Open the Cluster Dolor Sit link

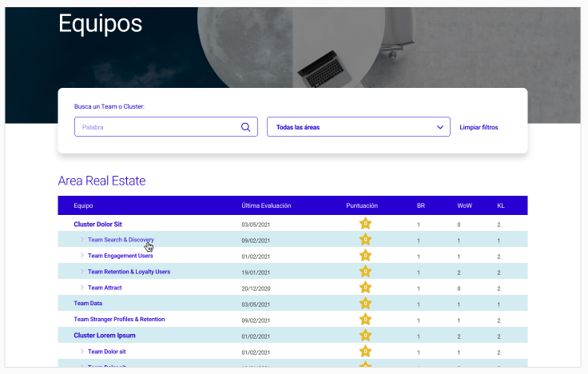[x=97, y=225]
